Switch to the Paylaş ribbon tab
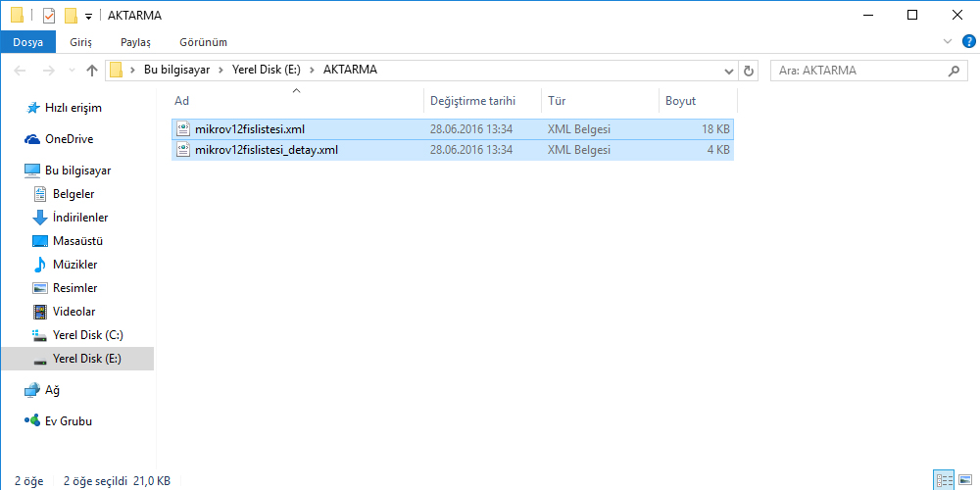Viewport: 980px width, 490px height. (135, 42)
